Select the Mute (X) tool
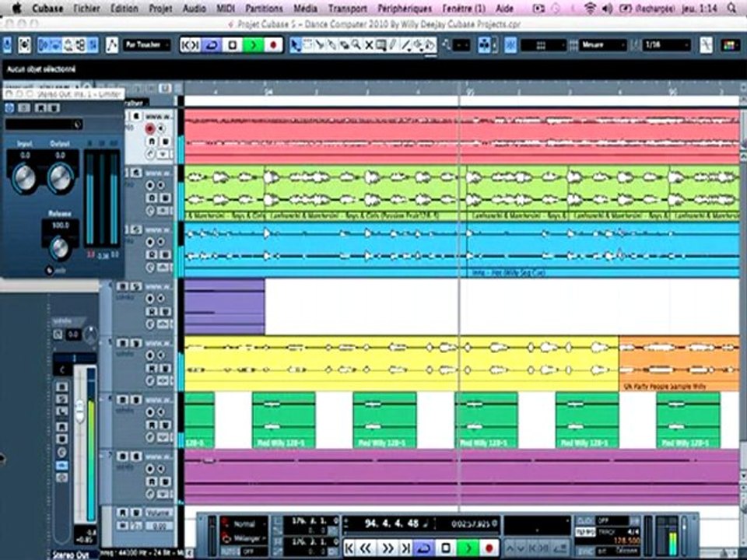Viewport: 747px width, 560px height. click(369, 45)
